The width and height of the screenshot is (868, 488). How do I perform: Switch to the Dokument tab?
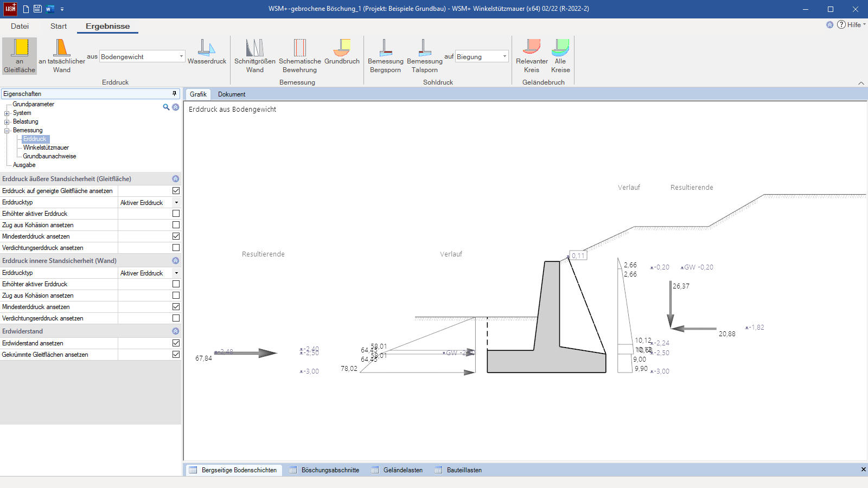pyautogui.click(x=232, y=94)
